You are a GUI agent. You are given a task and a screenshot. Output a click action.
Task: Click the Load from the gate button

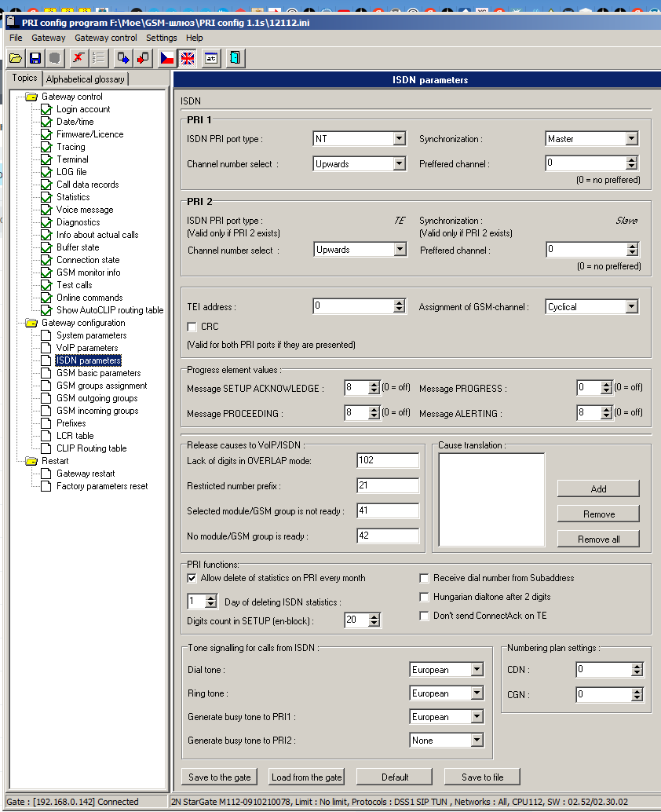click(x=306, y=777)
